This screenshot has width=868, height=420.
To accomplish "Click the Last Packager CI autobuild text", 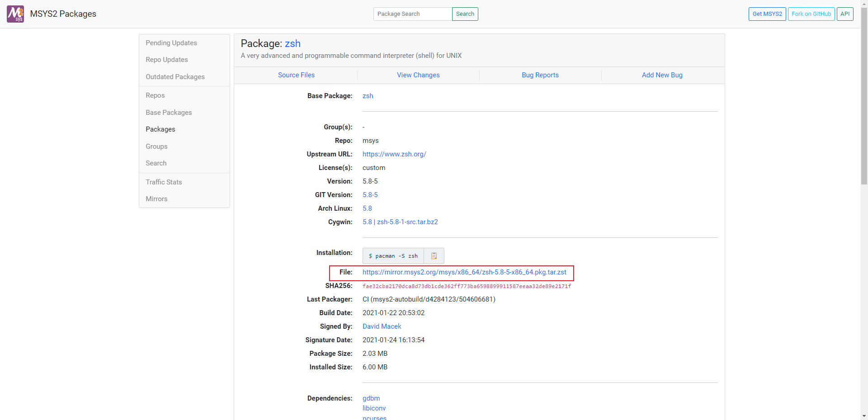I will click(429, 299).
